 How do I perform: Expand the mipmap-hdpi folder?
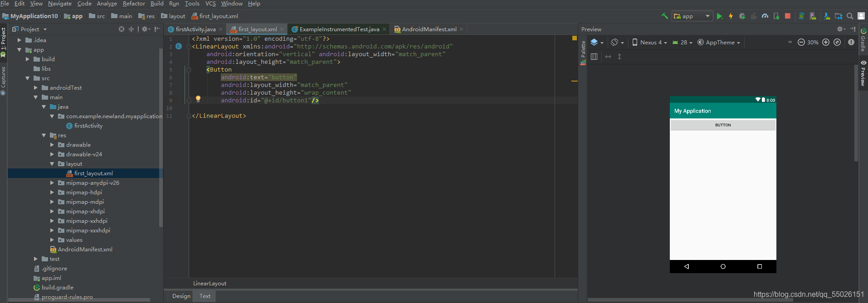pyautogui.click(x=52, y=192)
